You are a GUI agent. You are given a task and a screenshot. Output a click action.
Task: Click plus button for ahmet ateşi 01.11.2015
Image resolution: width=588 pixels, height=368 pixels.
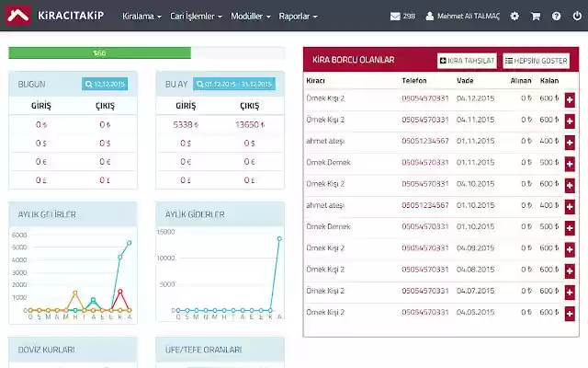(570, 143)
